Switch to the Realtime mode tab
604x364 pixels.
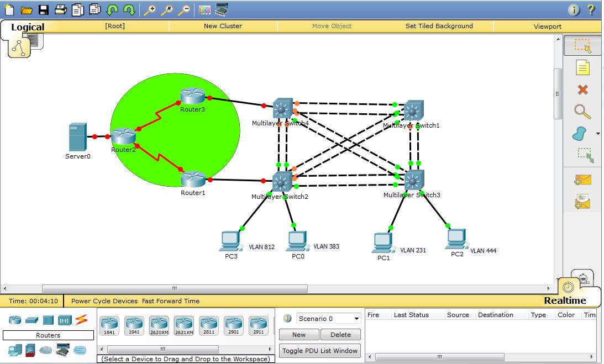pos(565,300)
